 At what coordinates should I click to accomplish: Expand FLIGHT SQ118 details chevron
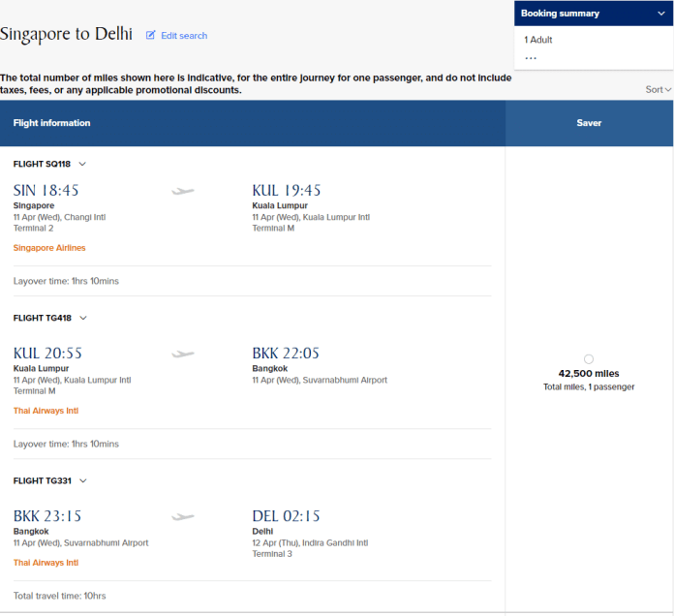82,164
